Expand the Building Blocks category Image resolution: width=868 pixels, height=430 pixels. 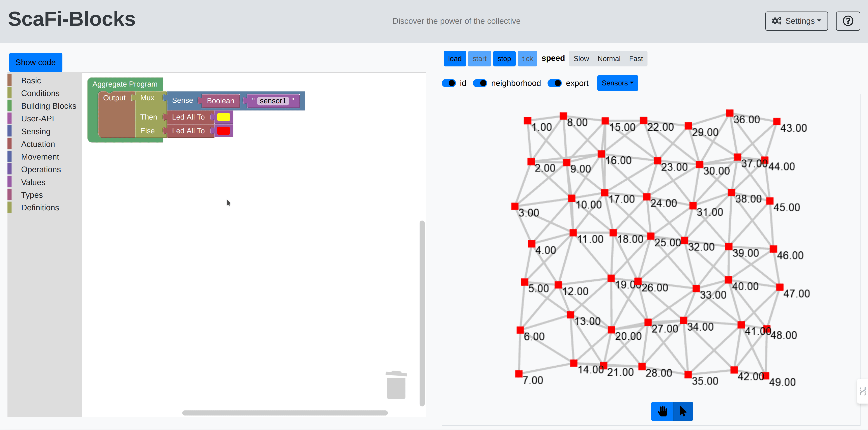(49, 106)
